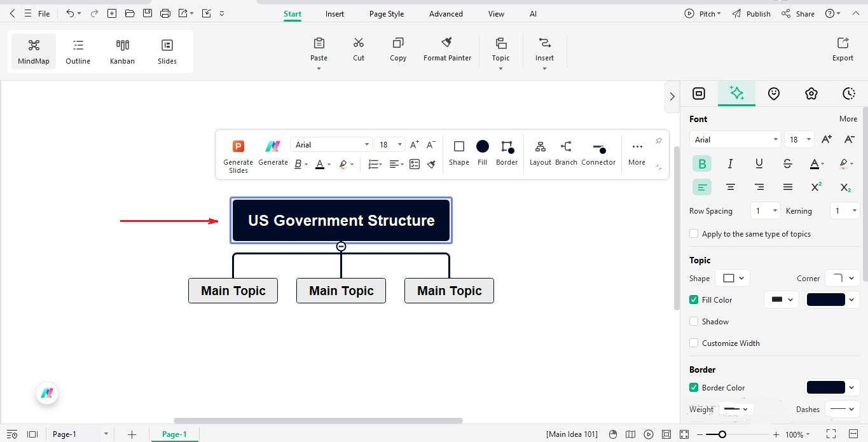Open the font size dropdown in floating toolbar
The width and height of the screenshot is (868, 442).
pyautogui.click(x=389, y=144)
